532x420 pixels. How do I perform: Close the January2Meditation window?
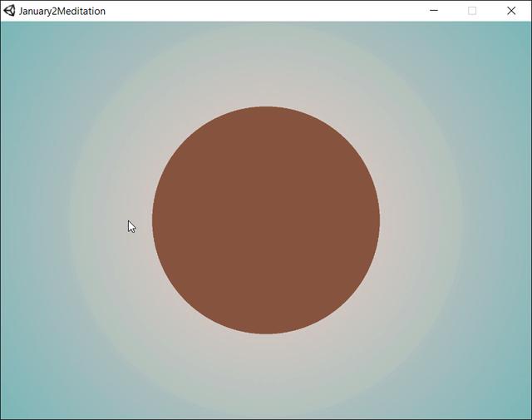point(511,11)
